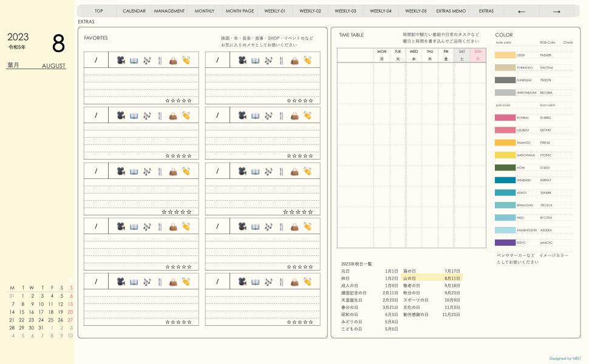Select the movie camera icon in bottom-left favorites card
Screen dimensions: 589x364
(121, 281)
